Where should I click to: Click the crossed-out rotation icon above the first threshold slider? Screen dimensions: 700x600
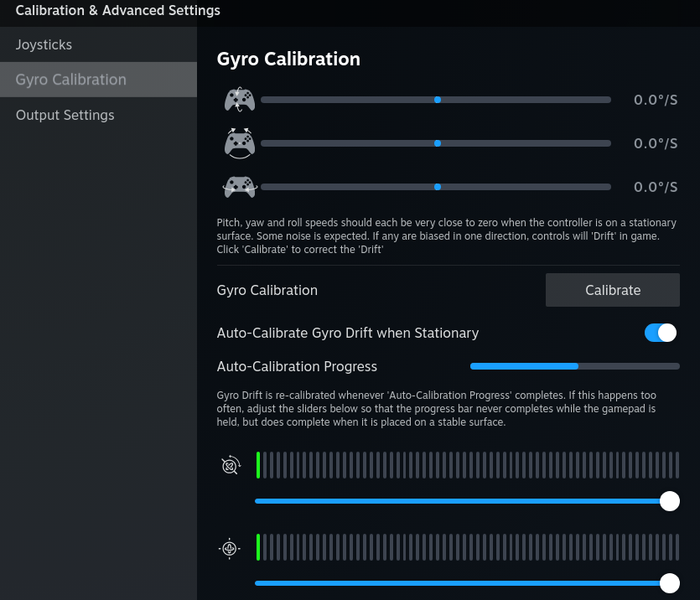pos(231,465)
